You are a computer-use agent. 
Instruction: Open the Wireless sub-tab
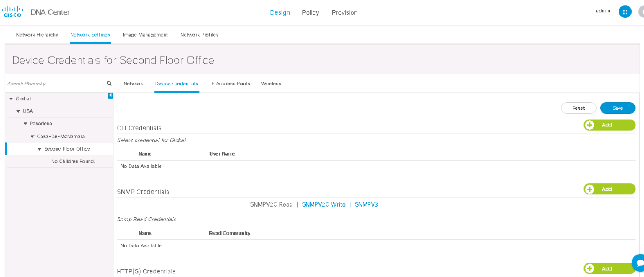(x=271, y=84)
